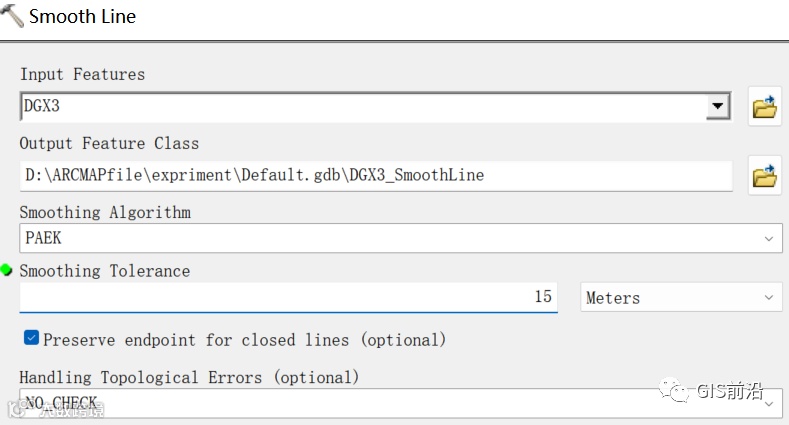Click the Smooth Line window title
This screenshot has width=789, height=425.
[82, 17]
